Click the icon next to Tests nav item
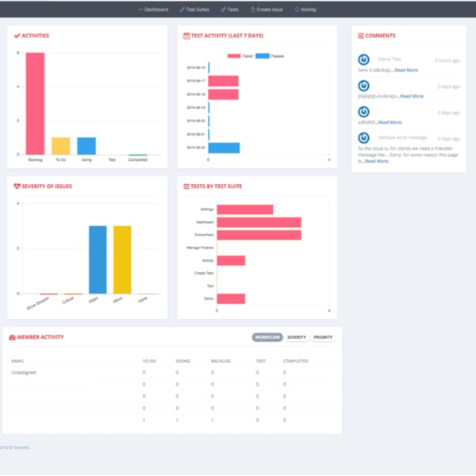 [x=223, y=10]
